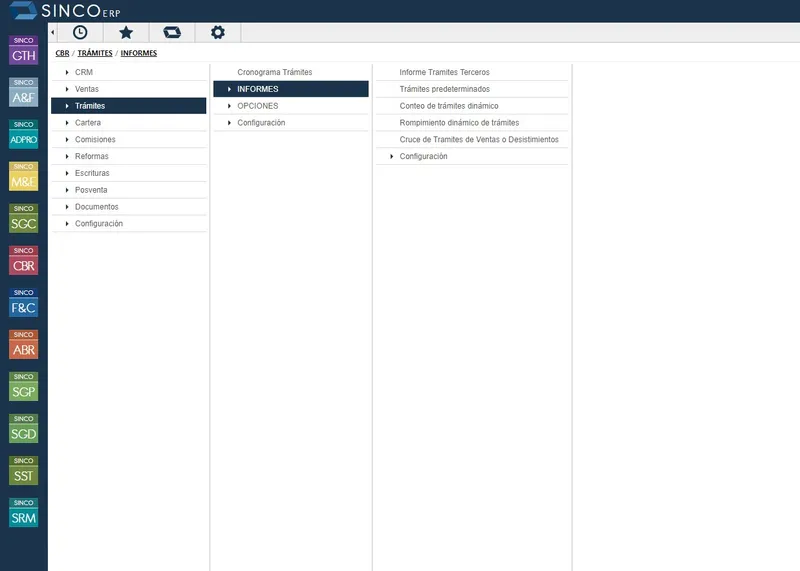
Task: Open the SINCO ADPRO module
Action: [23, 134]
